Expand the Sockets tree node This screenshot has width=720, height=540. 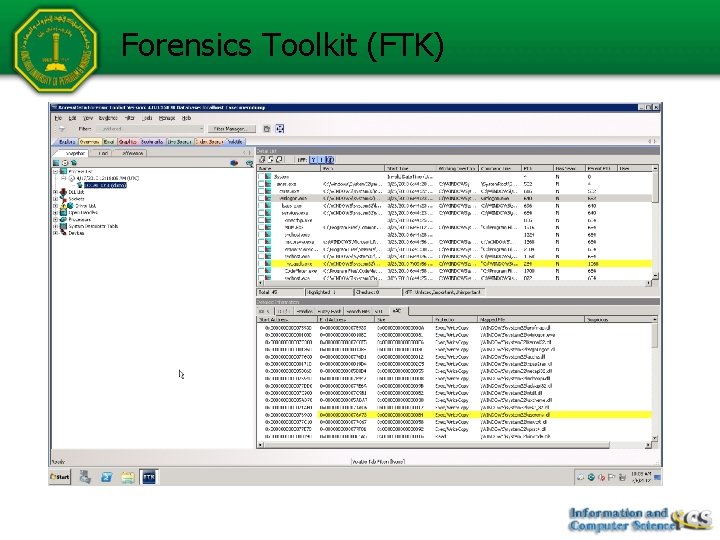click(56, 199)
